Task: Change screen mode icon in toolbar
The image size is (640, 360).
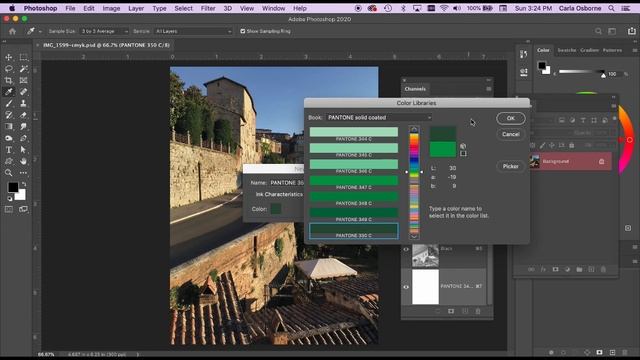Action: [x=23, y=209]
